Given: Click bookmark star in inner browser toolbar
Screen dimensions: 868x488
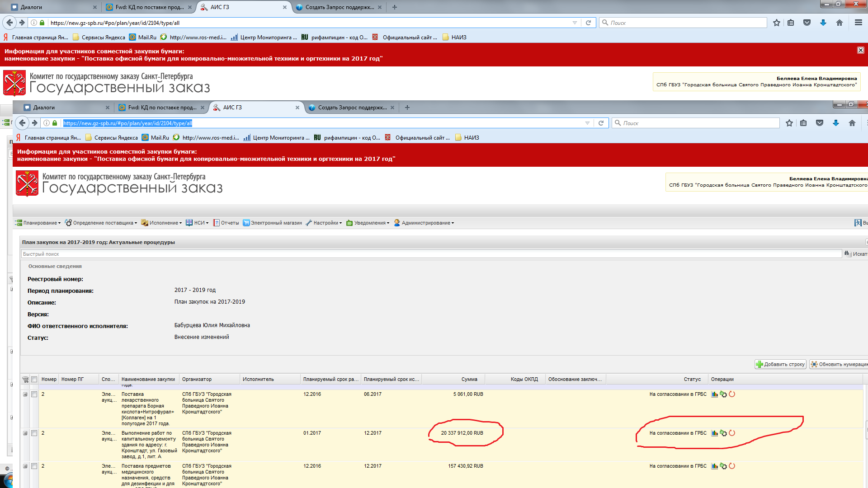Looking at the screenshot, I should [x=789, y=123].
